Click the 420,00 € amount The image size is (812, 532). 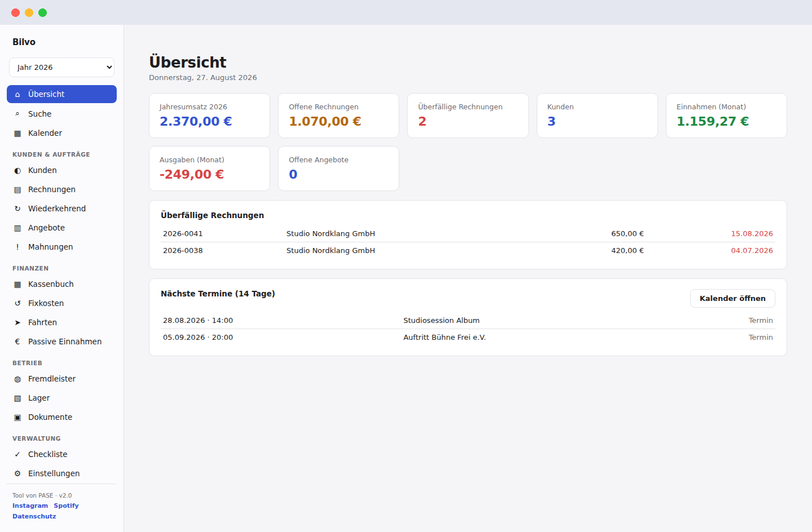[628, 250]
